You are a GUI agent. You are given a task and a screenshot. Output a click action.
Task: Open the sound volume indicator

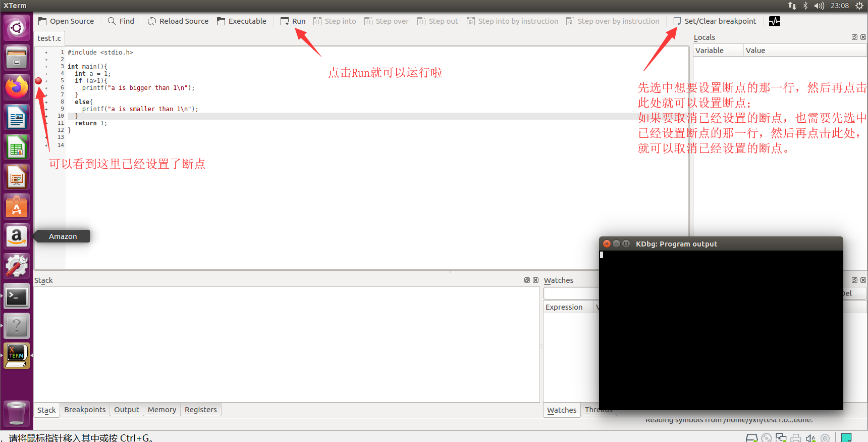819,6
